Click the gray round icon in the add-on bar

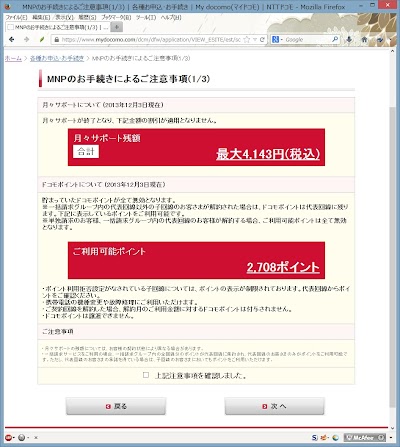click(x=22, y=437)
